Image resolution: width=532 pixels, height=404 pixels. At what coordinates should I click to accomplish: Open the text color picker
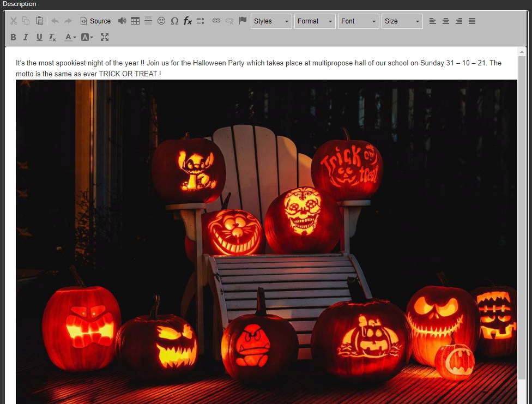point(70,37)
